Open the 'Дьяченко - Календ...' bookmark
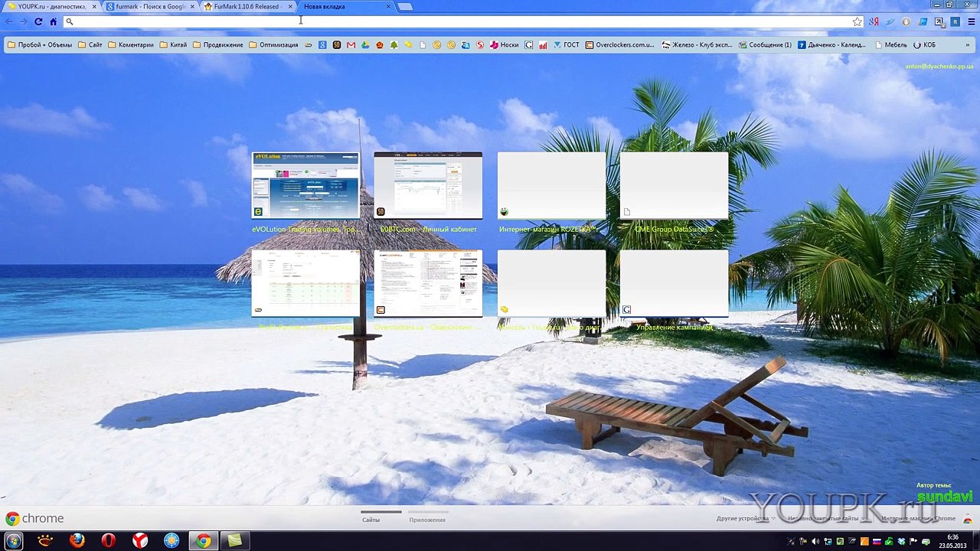This screenshot has width=980, height=551. coord(831,45)
